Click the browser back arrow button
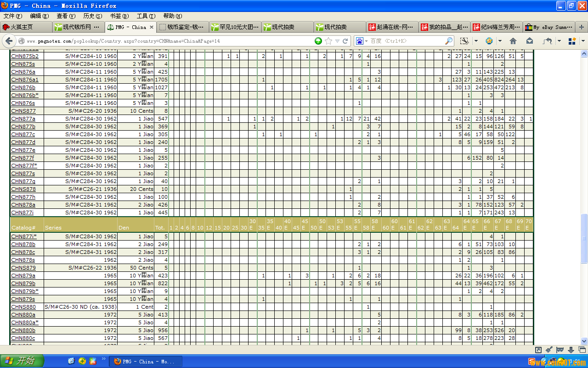This screenshot has width=588, height=368. (9, 41)
